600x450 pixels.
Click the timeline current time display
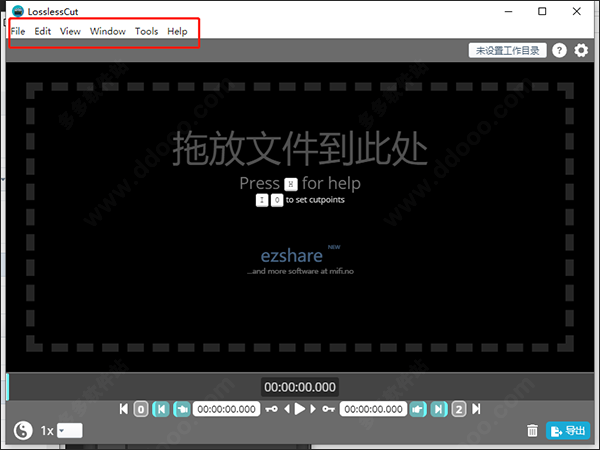coord(300,387)
